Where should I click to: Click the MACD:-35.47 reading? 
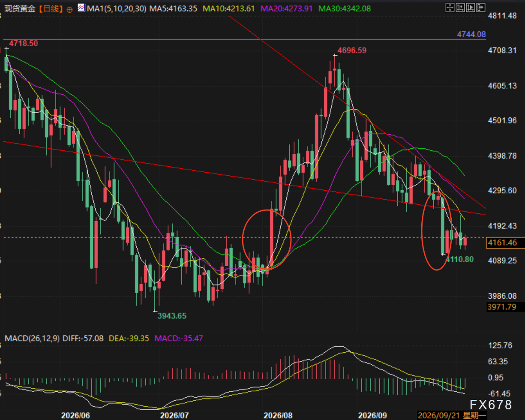point(178,339)
